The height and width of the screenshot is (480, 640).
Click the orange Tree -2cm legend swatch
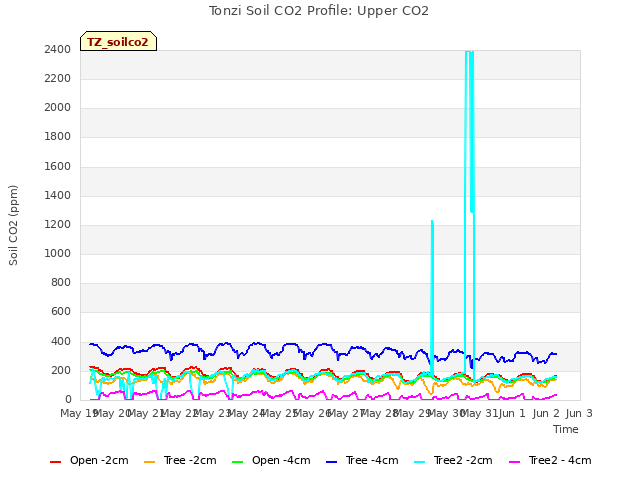(150, 462)
